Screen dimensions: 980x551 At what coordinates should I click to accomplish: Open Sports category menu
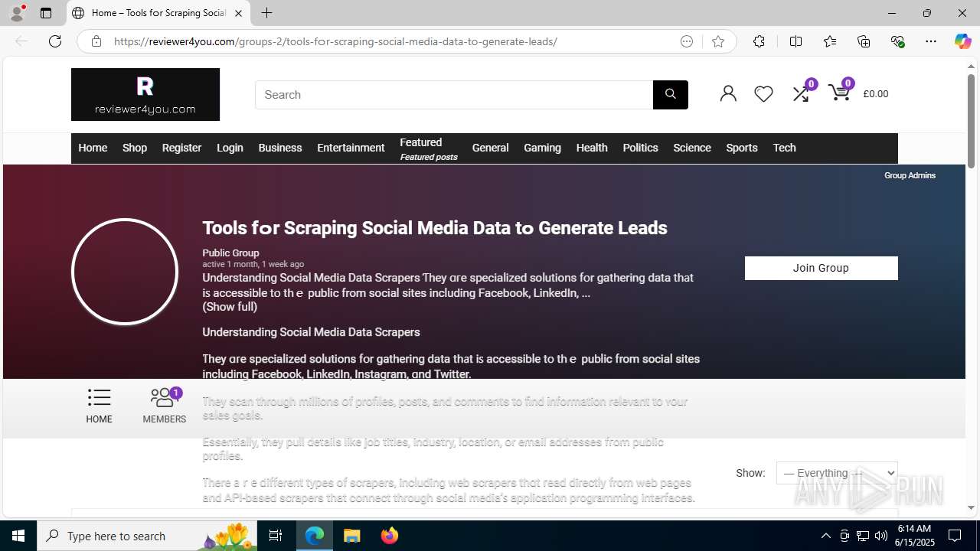pyautogui.click(x=742, y=148)
